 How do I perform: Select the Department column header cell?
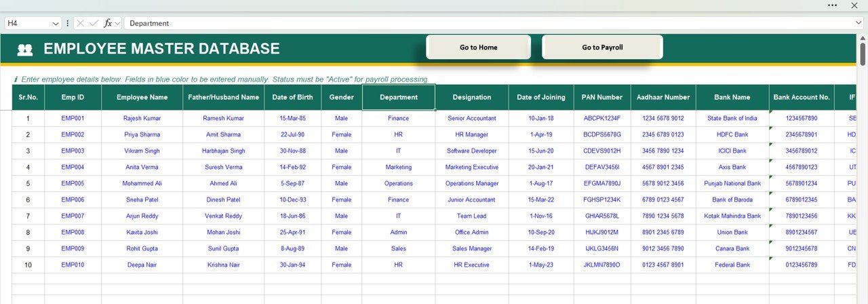398,97
